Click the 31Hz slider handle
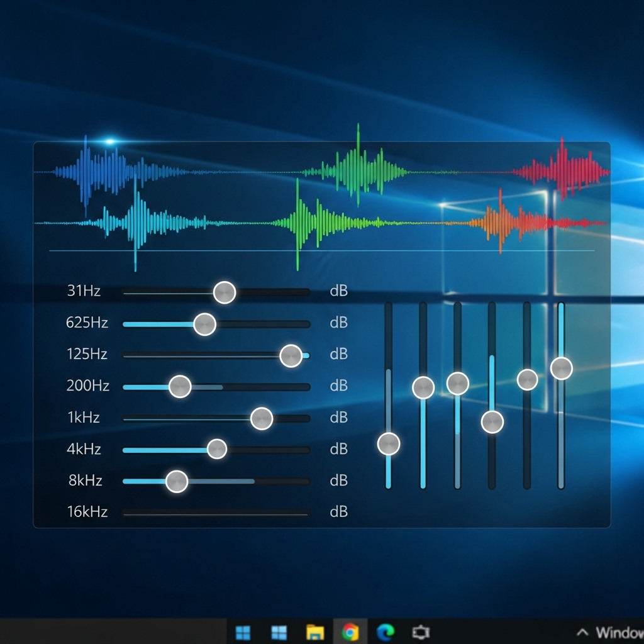This screenshot has height=644, width=644. click(224, 292)
